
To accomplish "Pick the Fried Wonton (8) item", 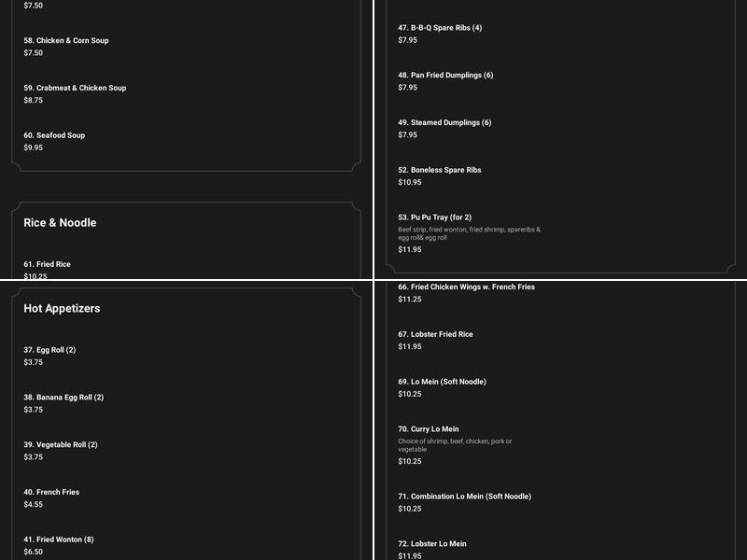I will 59,539.
